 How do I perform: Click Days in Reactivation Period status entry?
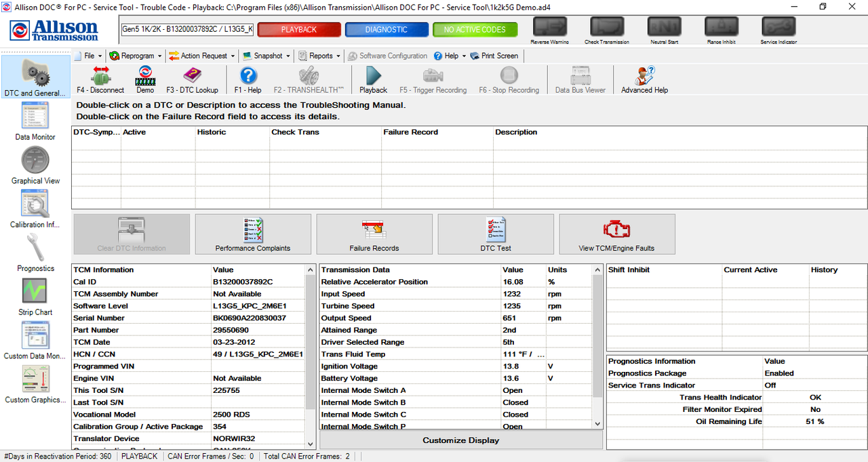pyautogui.click(x=58, y=457)
